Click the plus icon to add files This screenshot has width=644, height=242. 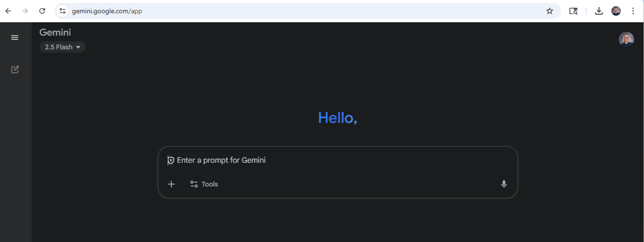tap(171, 184)
